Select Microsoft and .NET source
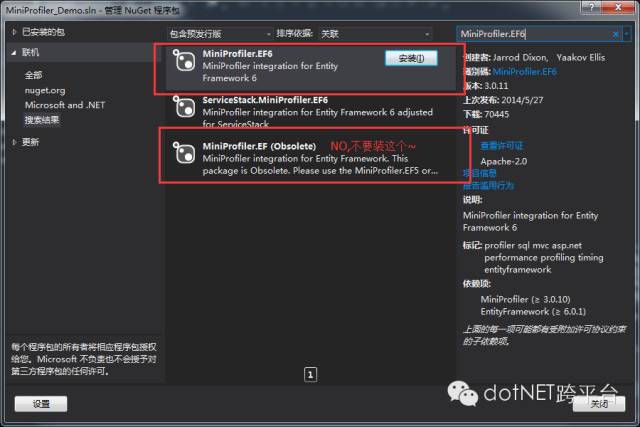Viewport: 640px width, 427px height. (65, 105)
